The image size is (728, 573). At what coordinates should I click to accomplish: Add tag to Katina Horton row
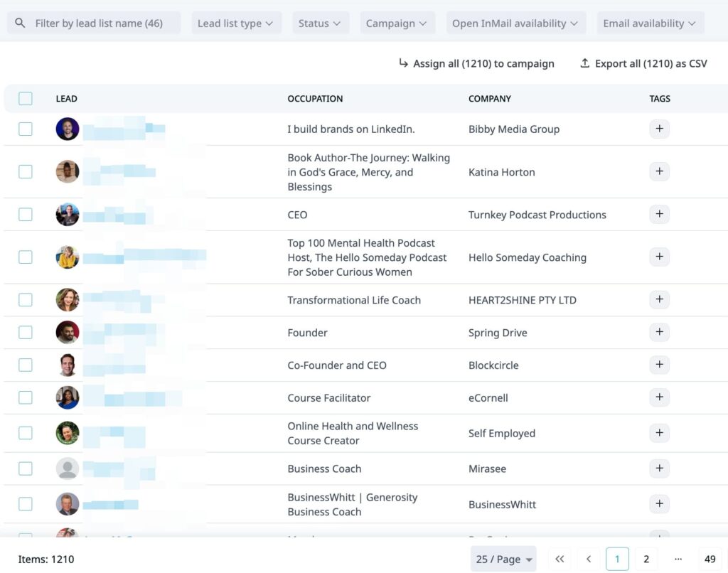tap(659, 171)
